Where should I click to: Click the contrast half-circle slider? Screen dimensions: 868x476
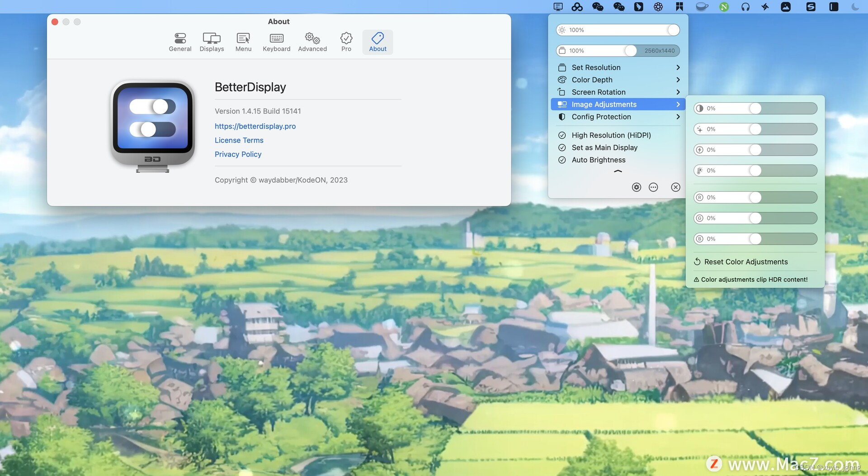755,109
